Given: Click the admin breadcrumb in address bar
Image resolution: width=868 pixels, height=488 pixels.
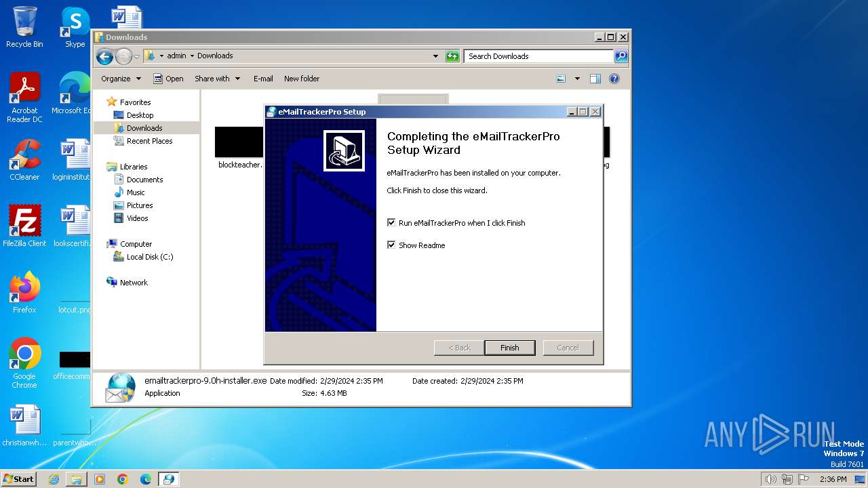Looking at the screenshot, I should pos(176,56).
